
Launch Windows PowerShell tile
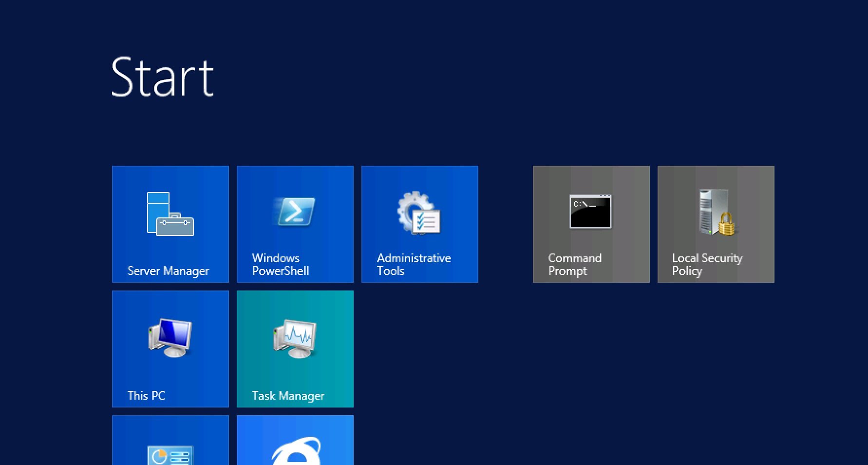pyautogui.click(x=295, y=224)
